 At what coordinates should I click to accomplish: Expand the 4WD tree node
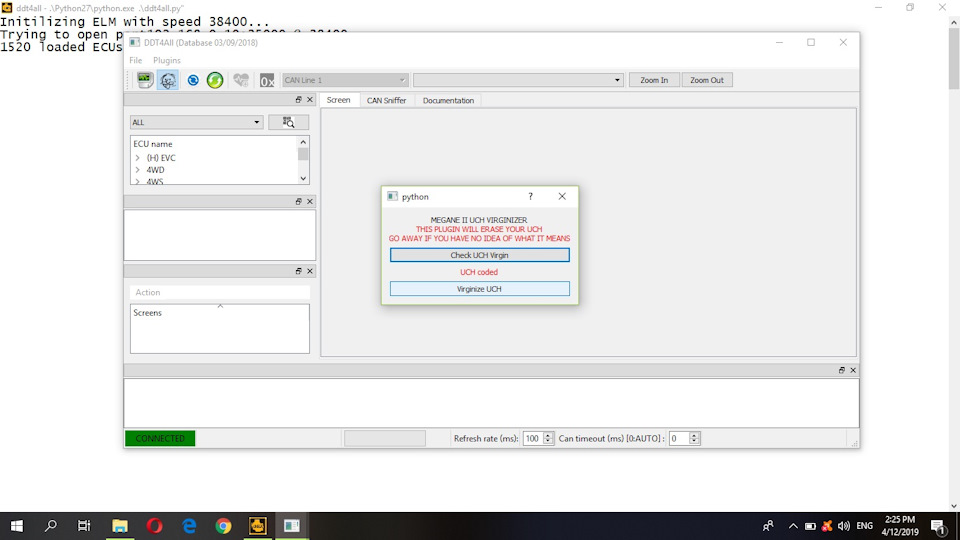point(138,170)
